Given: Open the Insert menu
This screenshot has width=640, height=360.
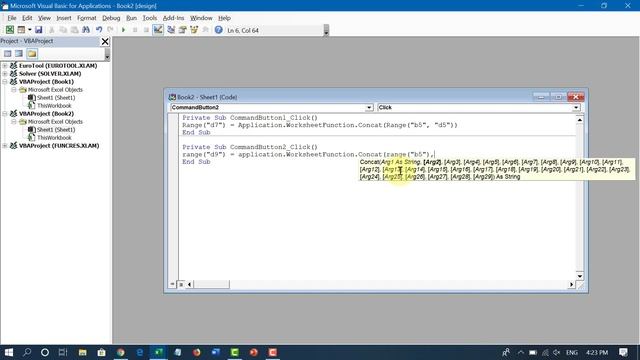Looking at the screenshot, I should point(64,18).
